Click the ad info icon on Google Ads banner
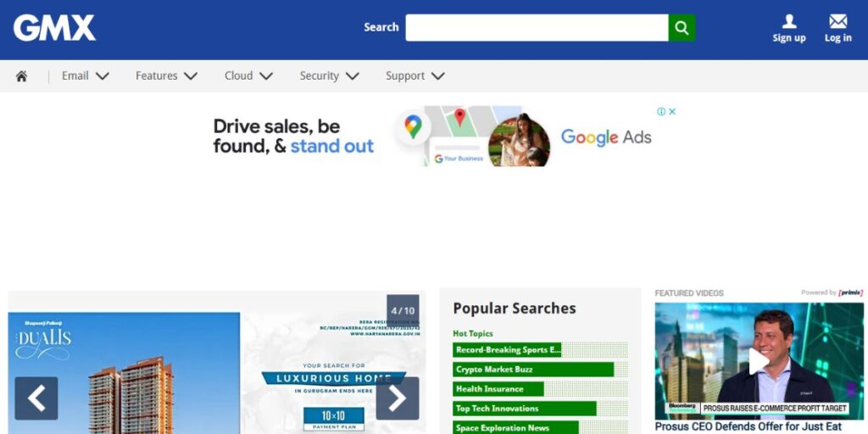 click(x=661, y=111)
